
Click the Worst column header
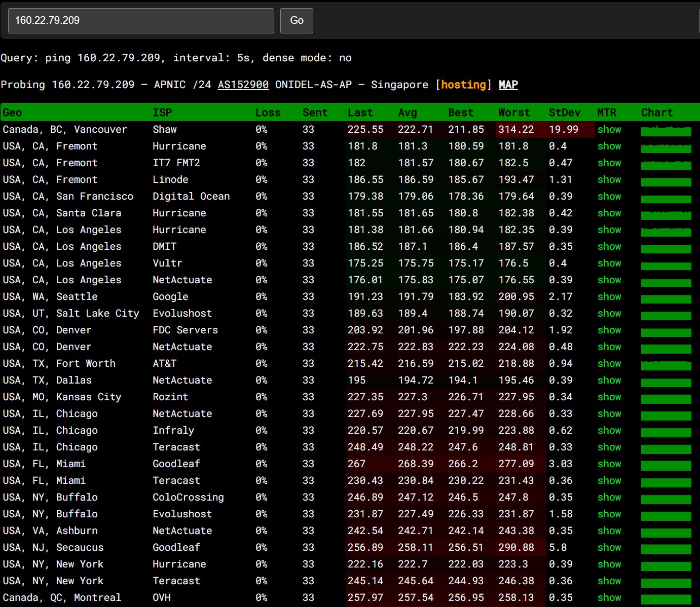(x=514, y=112)
